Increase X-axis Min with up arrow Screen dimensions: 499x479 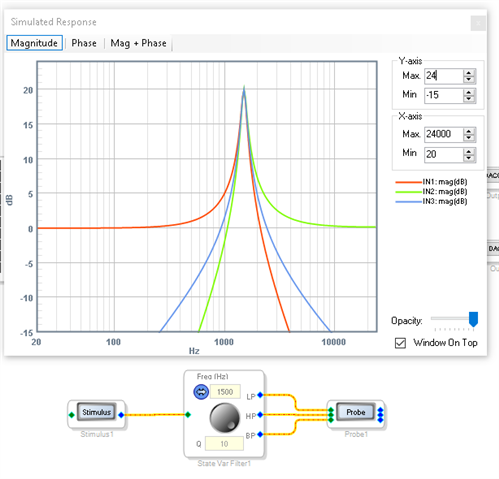[x=469, y=151]
